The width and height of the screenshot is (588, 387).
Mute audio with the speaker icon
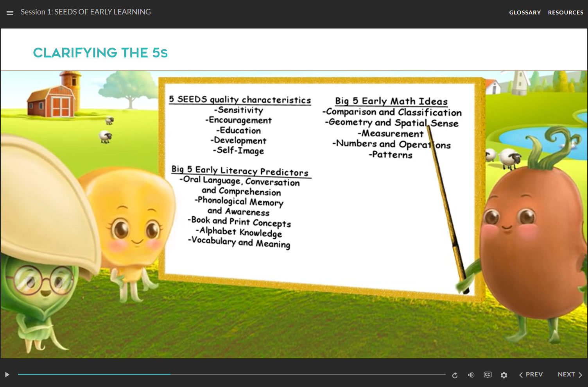[x=471, y=375]
